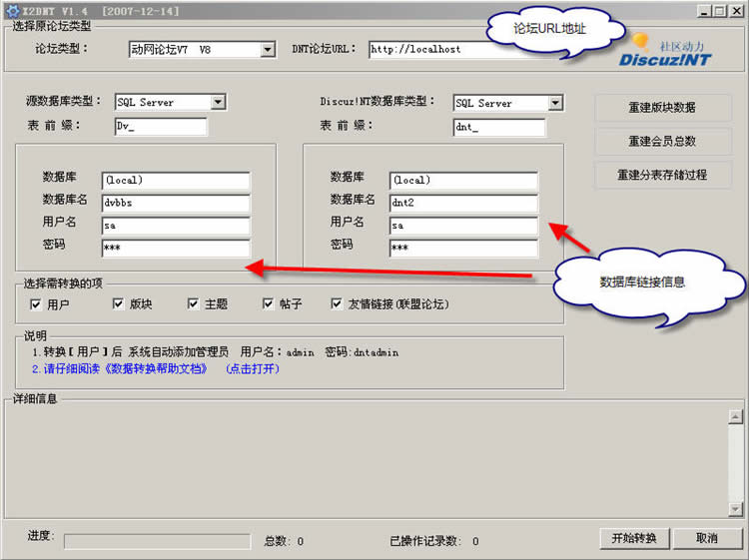This screenshot has width=749, height=560.
Task: Toggle the 用户 checkbox
Action: point(36,304)
